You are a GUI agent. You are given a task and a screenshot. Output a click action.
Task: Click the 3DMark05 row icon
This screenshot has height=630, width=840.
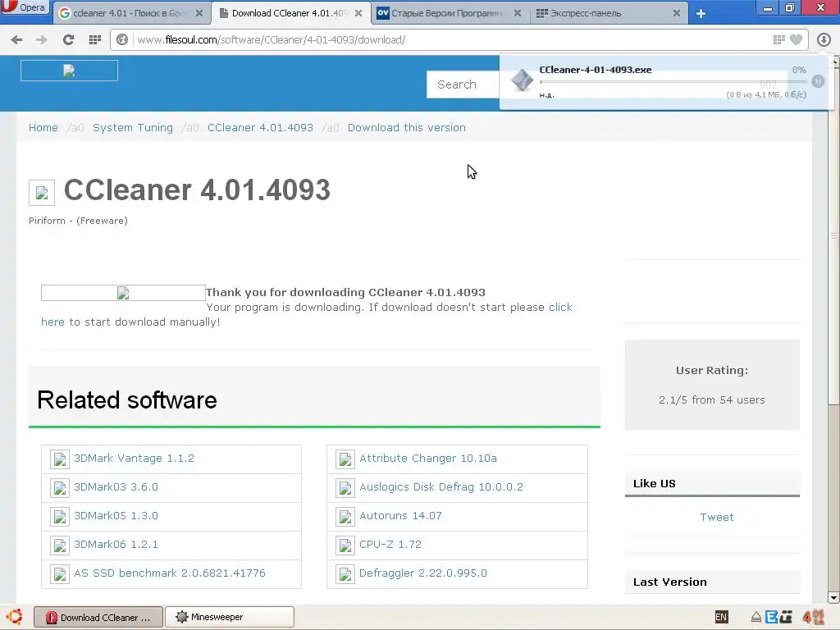59,517
